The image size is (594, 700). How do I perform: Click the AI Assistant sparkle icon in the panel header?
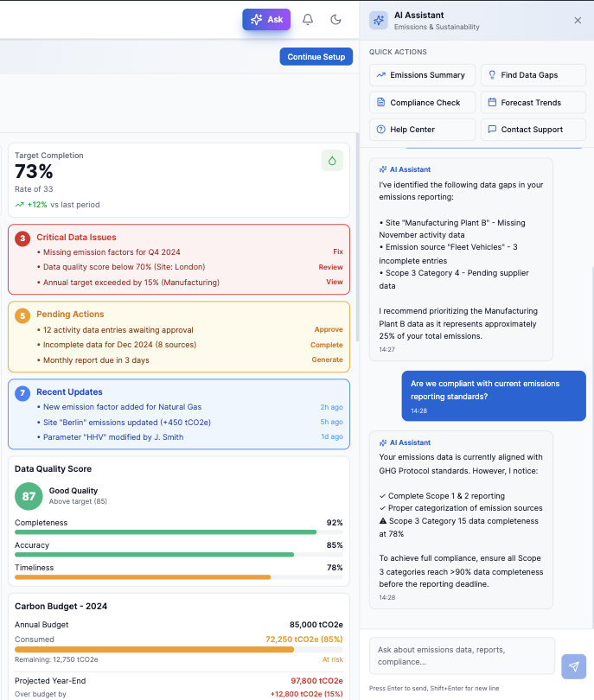376,20
